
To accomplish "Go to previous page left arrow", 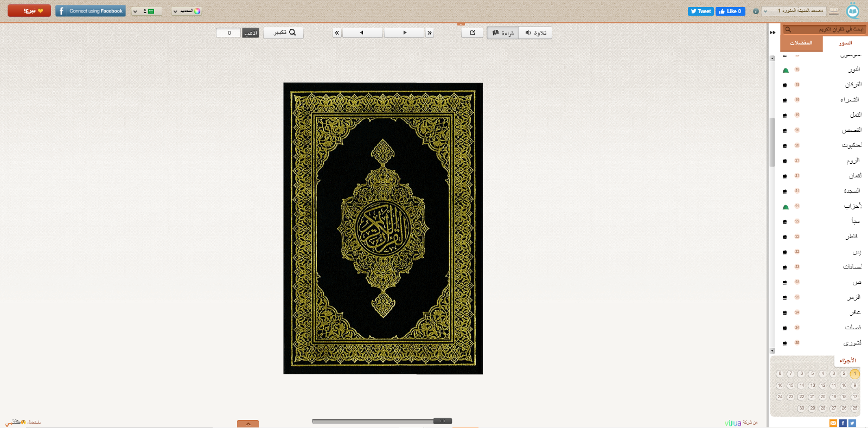I will tap(362, 33).
